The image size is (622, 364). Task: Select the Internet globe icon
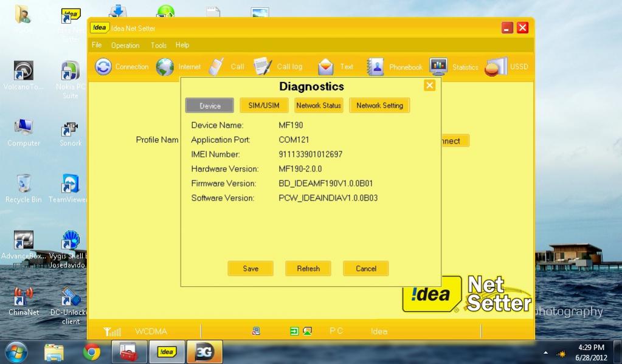[165, 67]
